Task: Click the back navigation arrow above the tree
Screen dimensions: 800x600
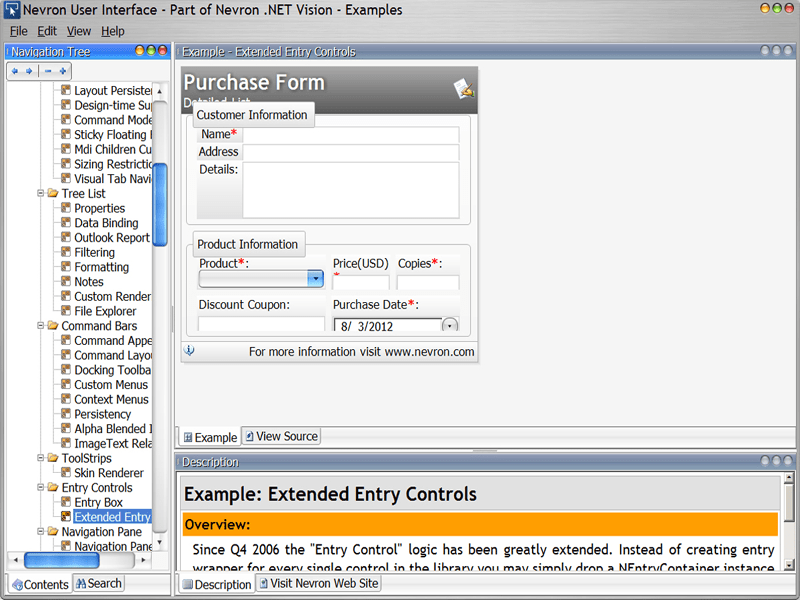Action: [x=15, y=71]
